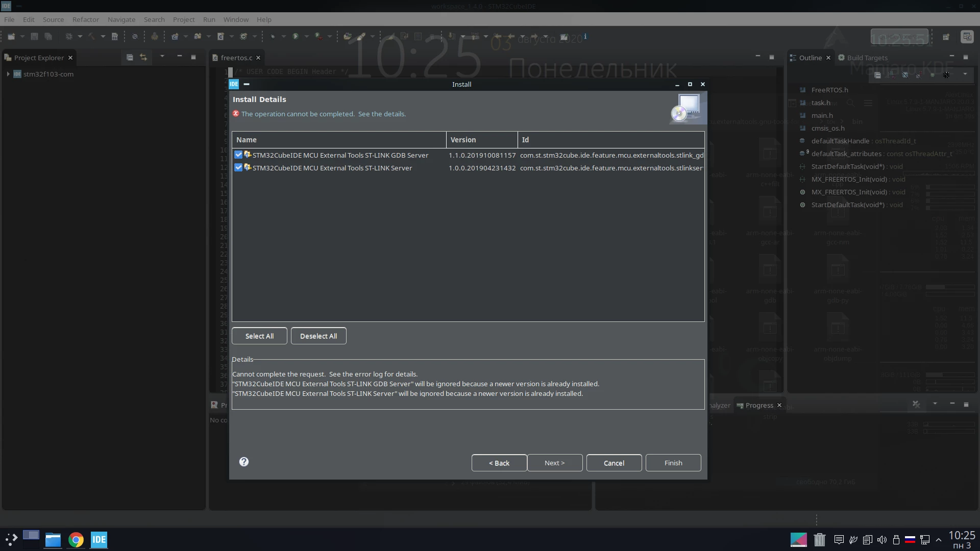Select FreeRTOS.h in the Outline
This screenshot has height=551, width=980.
[x=830, y=90]
